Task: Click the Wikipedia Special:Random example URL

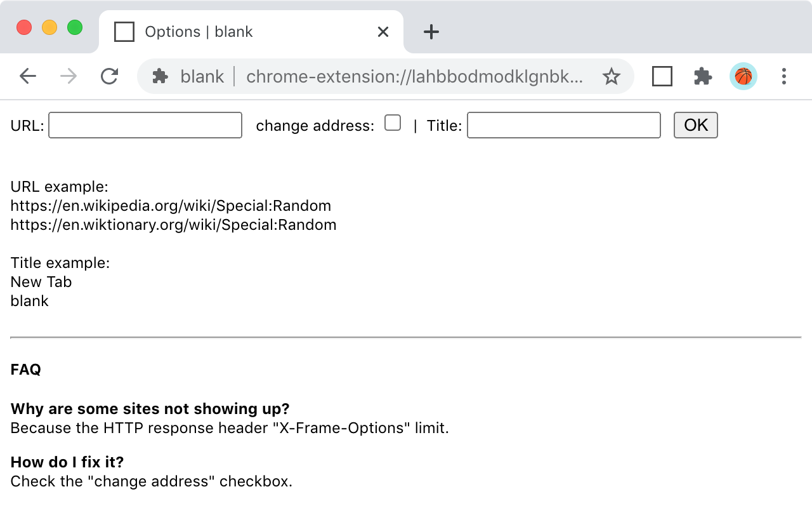Action: (170, 205)
